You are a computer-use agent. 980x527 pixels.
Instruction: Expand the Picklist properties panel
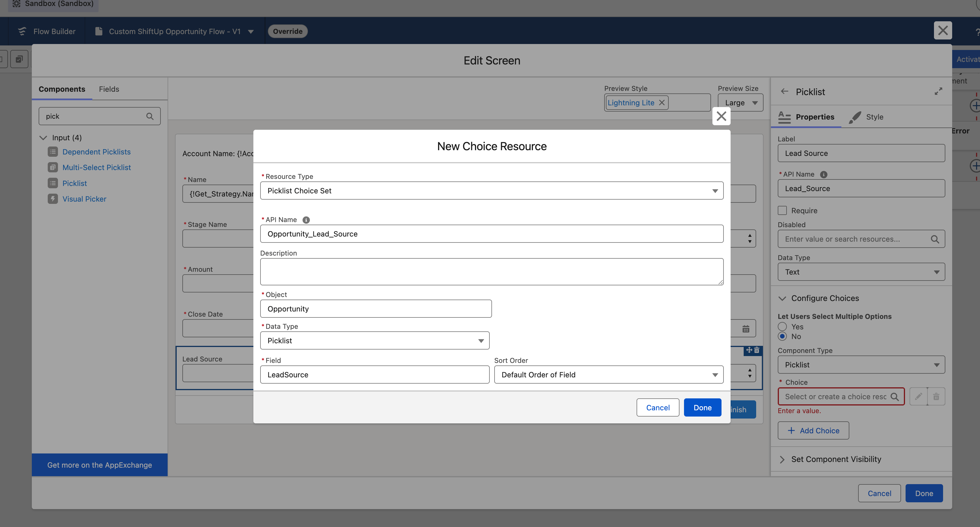pyautogui.click(x=939, y=92)
